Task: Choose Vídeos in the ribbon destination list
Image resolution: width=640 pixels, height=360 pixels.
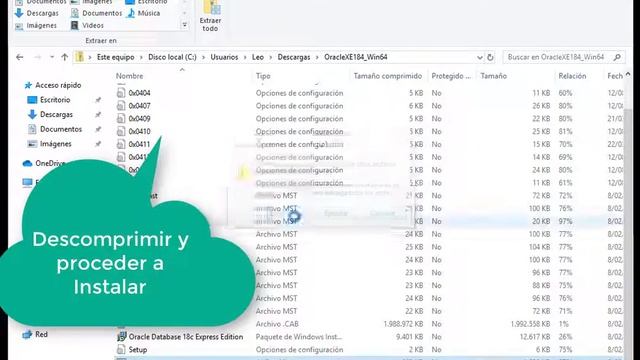Action: tap(87, 25)
